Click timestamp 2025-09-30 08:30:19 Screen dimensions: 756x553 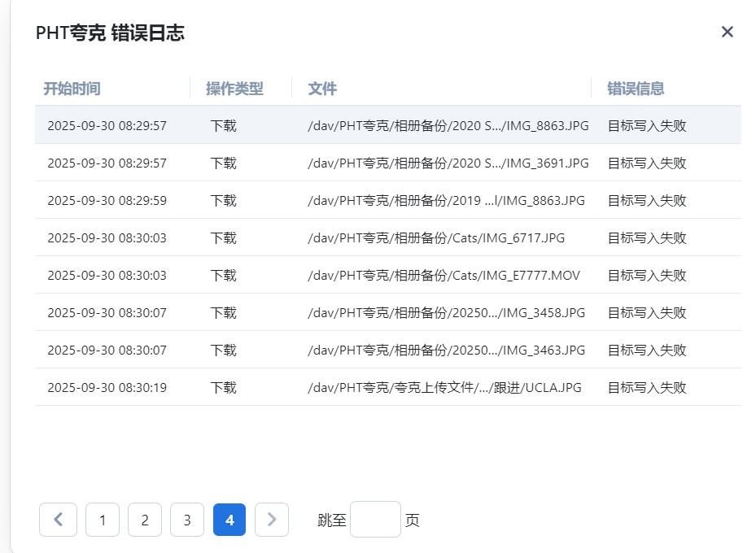[107, 388]
